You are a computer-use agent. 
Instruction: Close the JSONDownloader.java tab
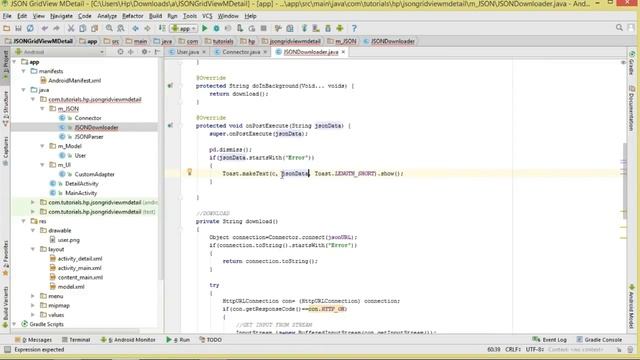pyautogui.click(x=343, y=52)
